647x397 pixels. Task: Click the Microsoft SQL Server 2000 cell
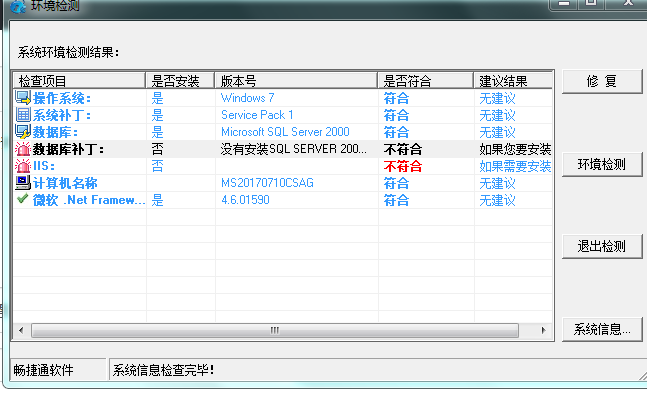285,132
